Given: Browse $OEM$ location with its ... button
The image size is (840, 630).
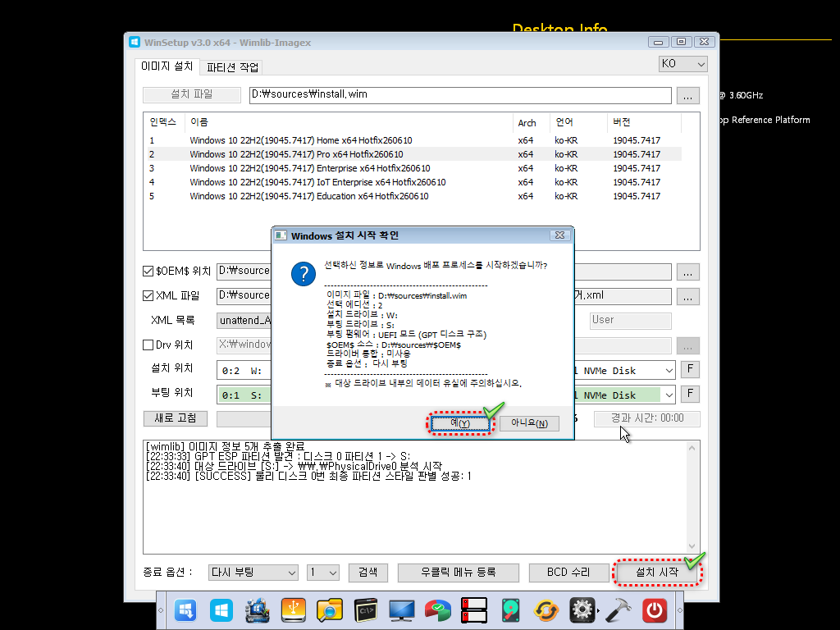Looking at the screenshot, I should coord(688,272).
